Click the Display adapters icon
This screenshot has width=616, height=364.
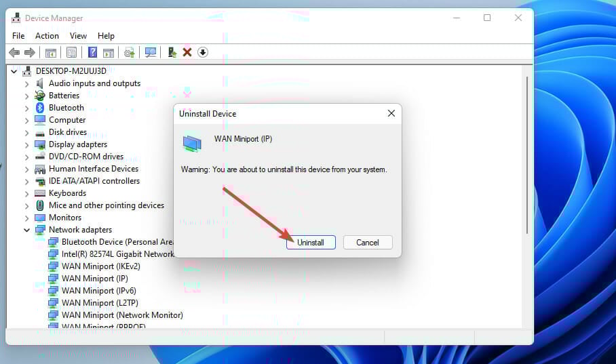point(39,144)
